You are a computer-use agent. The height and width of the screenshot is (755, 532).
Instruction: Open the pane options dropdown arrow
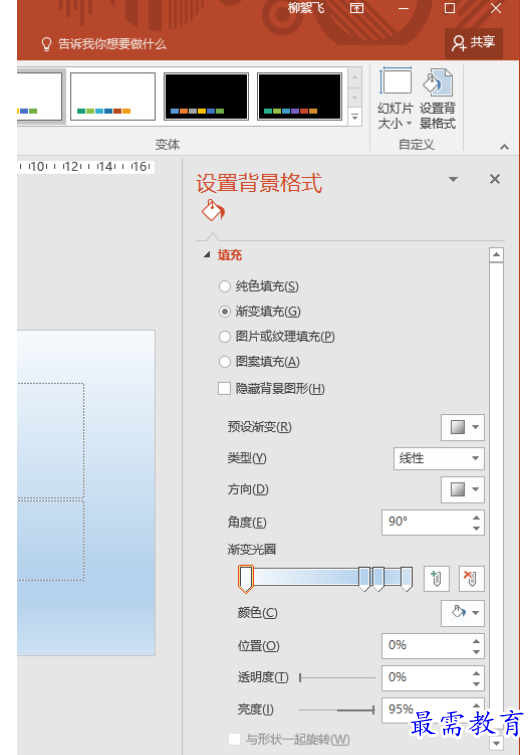453,179
